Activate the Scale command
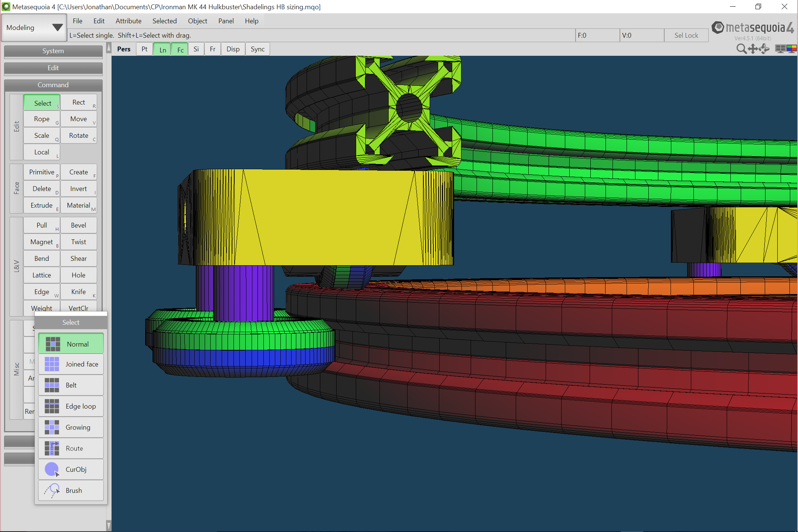798x532 pixels. [42, 136]
